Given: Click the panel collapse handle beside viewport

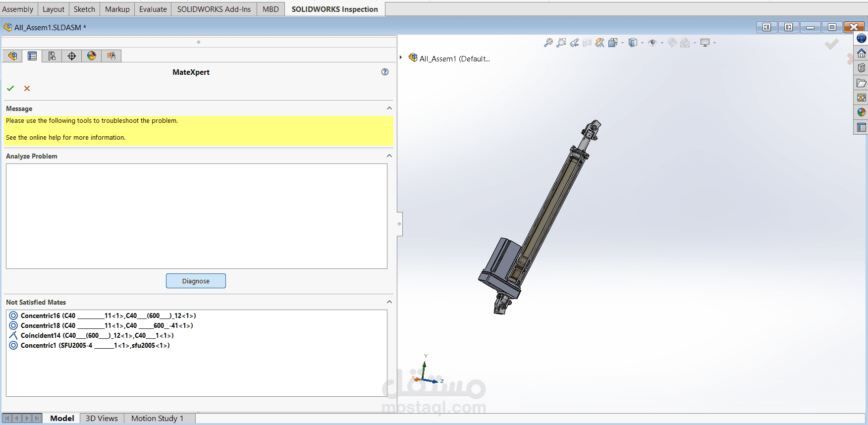Looking at the screenshot, I should tap(399, 224).
